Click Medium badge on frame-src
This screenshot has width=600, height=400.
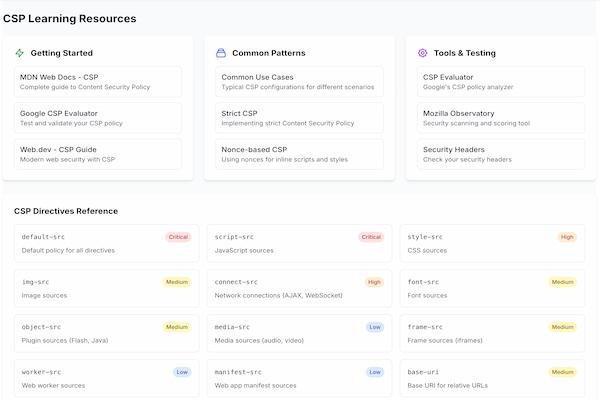coord(562,327)
